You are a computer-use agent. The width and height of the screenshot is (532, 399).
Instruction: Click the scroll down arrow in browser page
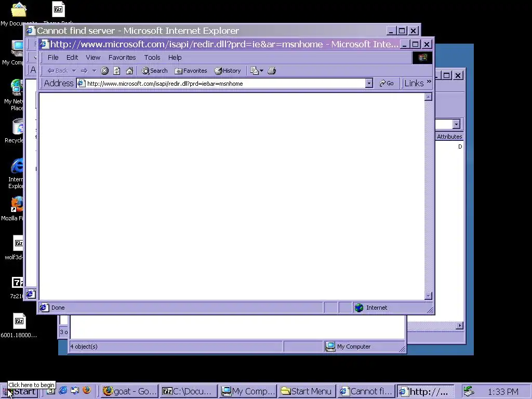tap(428, 296)
